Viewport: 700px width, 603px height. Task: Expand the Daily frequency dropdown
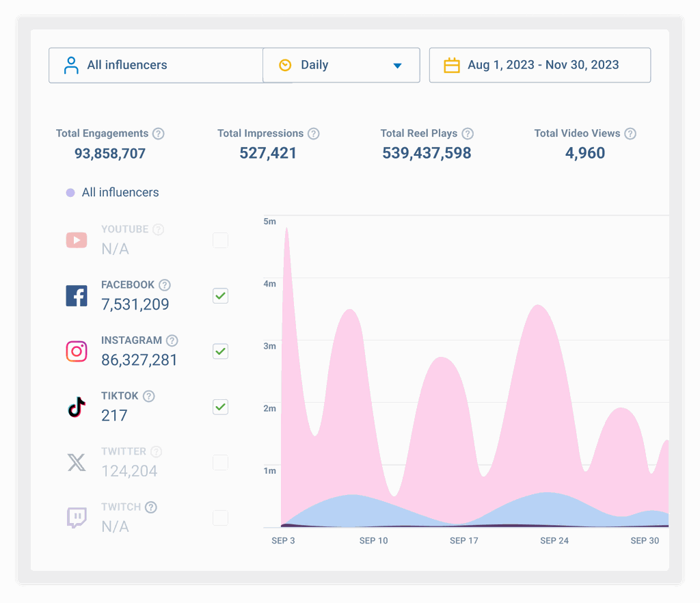click(341, 65)
